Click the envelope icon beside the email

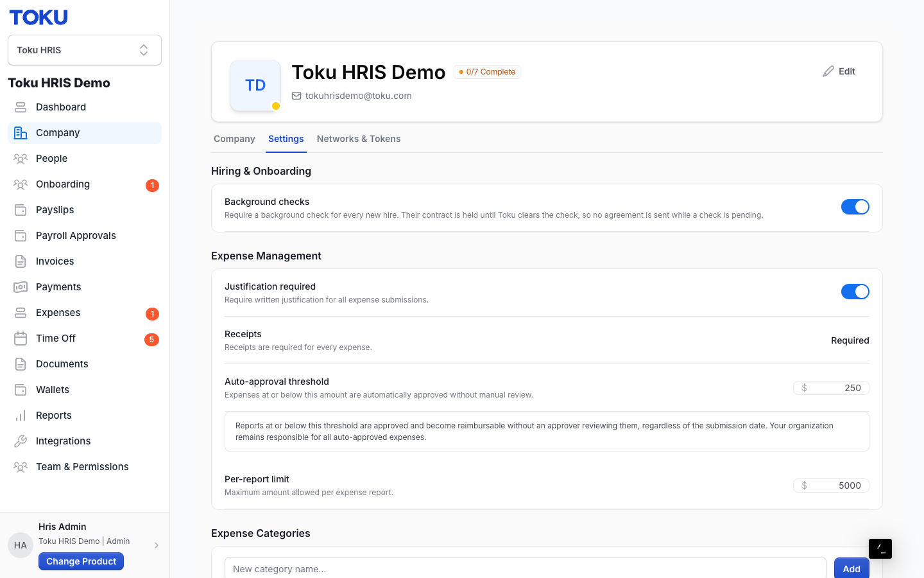[296, 96]
